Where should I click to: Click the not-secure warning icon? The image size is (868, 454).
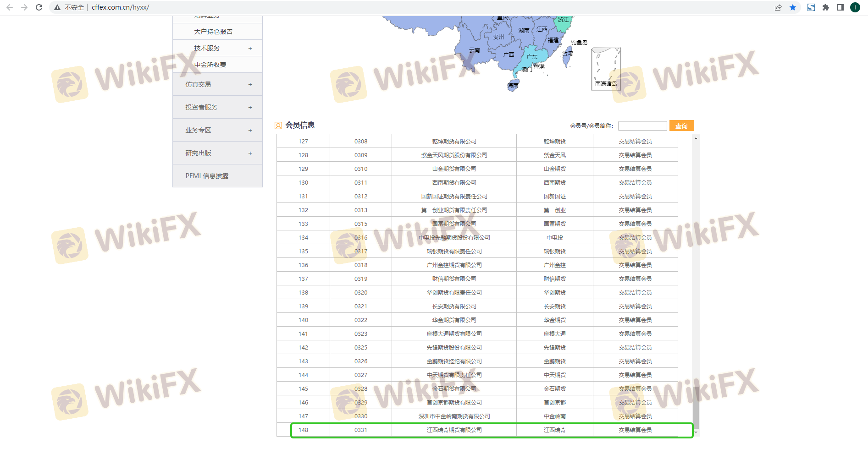click(57, 7)
